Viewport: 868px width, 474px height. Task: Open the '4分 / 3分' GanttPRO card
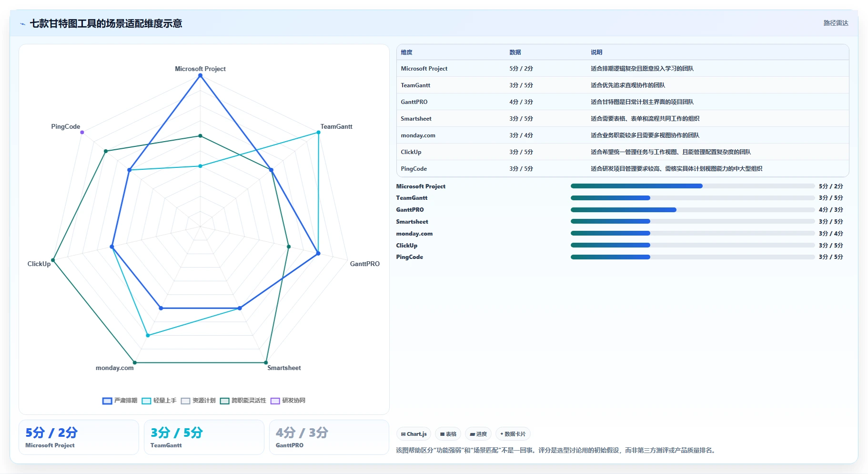point(329,437)
